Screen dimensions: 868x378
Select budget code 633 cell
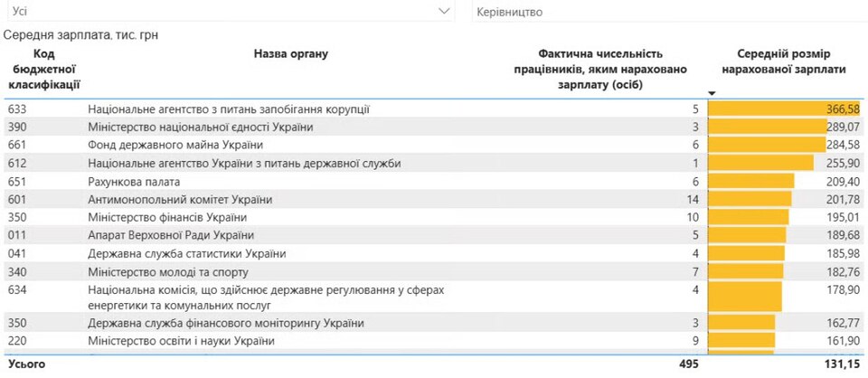(18, 109)
